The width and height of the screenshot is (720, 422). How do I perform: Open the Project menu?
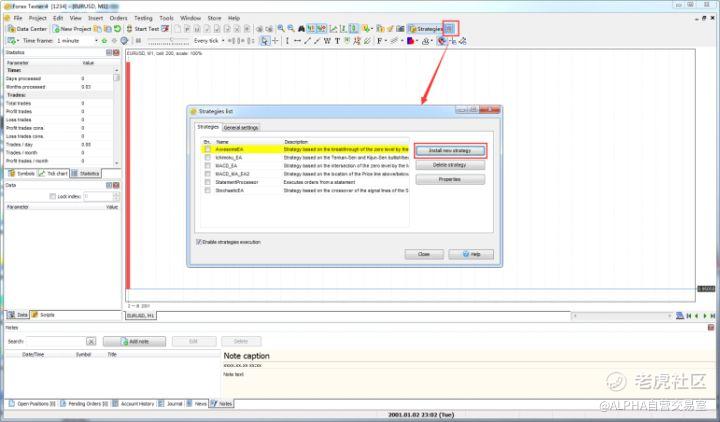pos(38,18)
